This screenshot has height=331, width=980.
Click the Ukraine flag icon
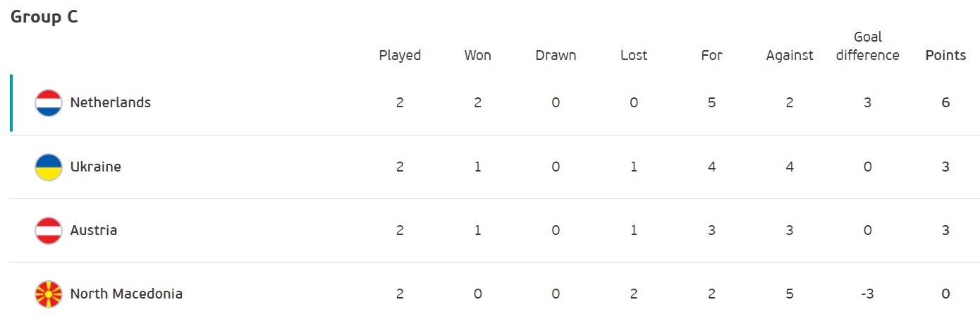point(49,167)
